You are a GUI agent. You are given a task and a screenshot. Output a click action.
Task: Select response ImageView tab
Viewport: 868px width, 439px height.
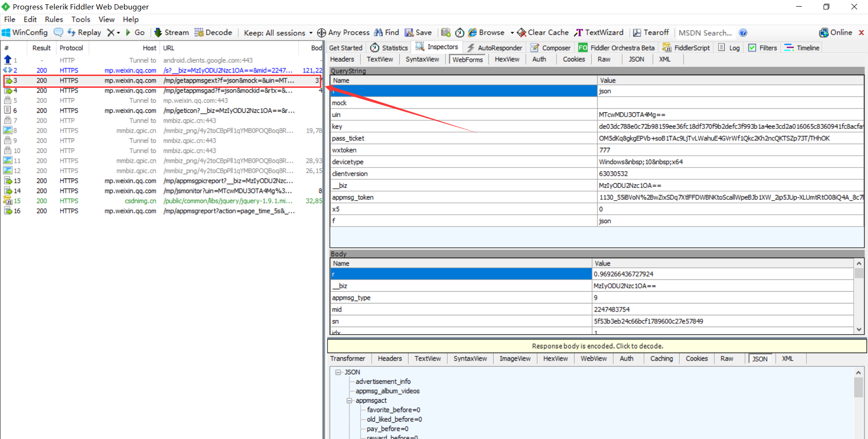515,359
